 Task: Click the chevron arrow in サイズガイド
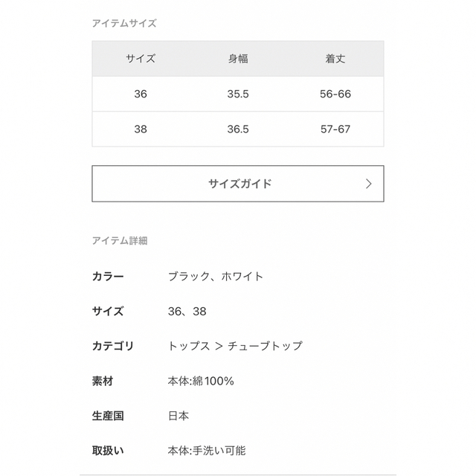coord(369,184)
